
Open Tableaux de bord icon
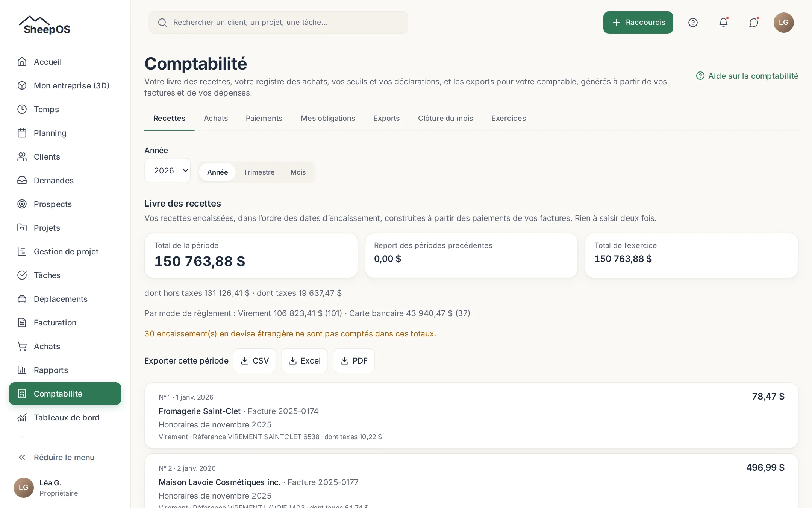[22, 417]
